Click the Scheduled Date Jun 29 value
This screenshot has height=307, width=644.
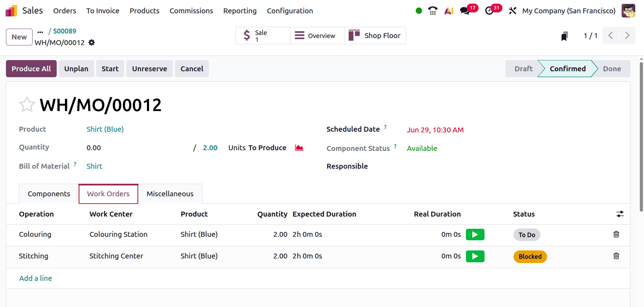point(435,130)
